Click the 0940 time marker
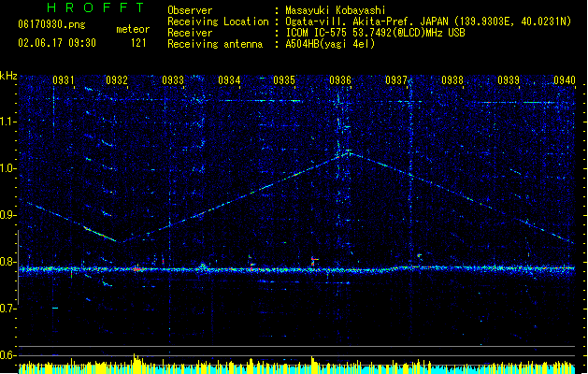588x374 pixels. pos(565,80)
